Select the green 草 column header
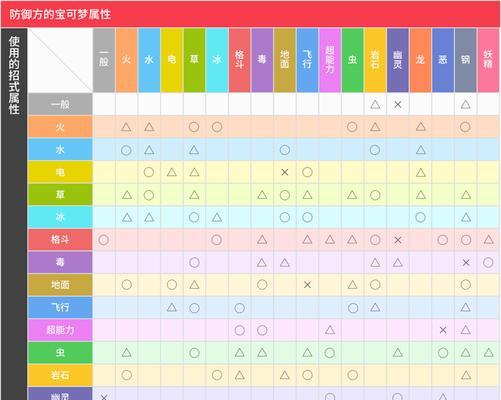 point(194,60)
